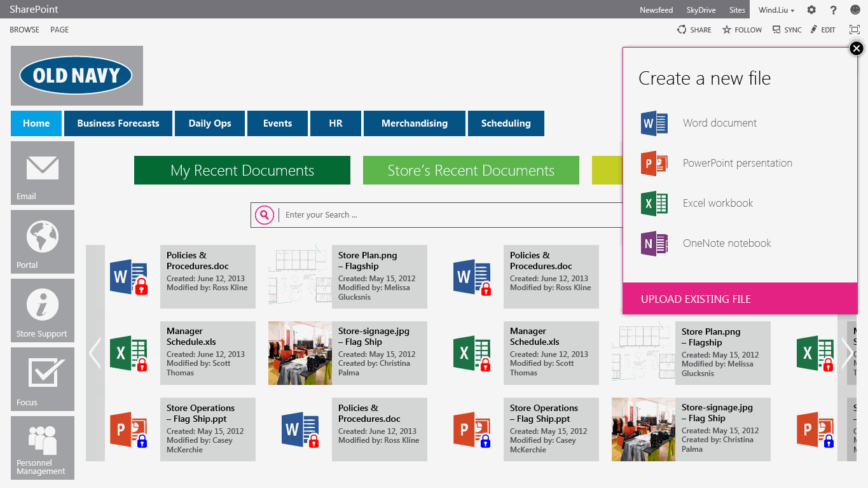868x488 pixels.
Task: Open the Newsfeed link
Action: (656, 10)
